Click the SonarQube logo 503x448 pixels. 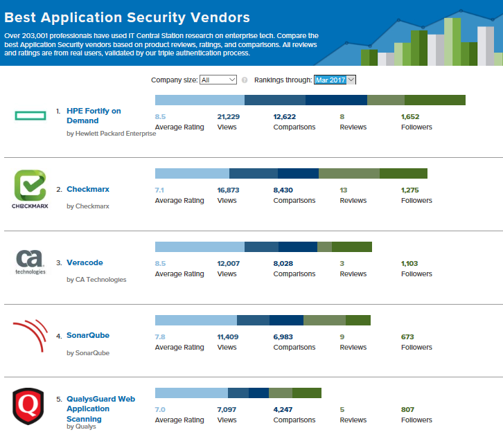click(x=30, y=335)
